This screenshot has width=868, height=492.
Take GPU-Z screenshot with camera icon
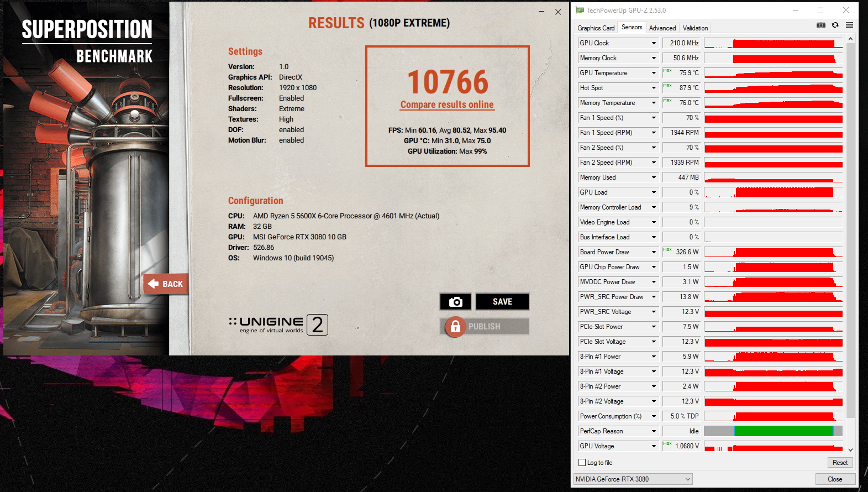click(x=821, y=25)
